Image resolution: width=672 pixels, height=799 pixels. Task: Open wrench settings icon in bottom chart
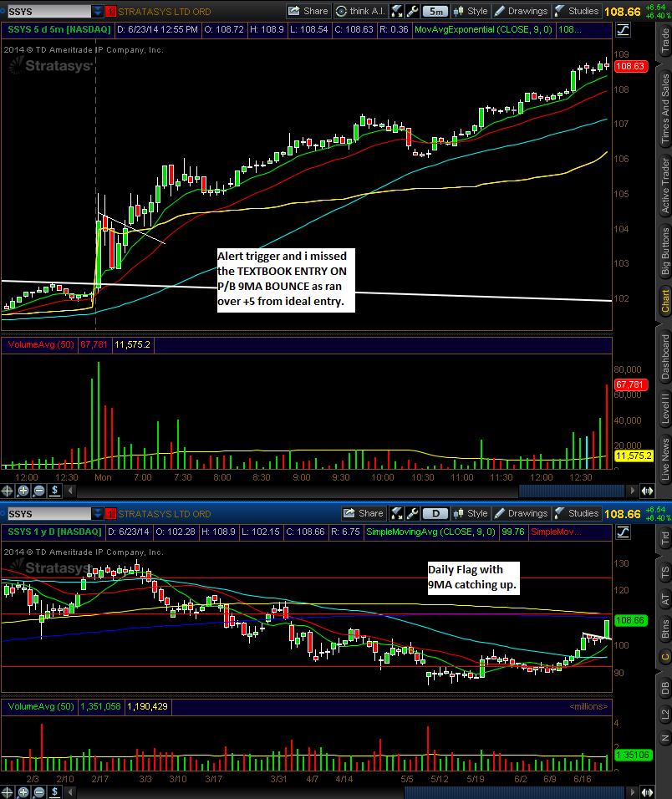click(x=413, y=513)
